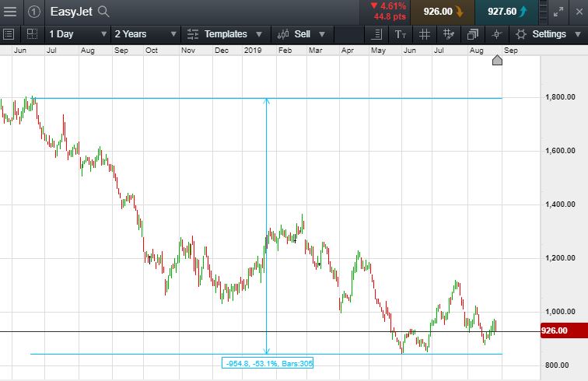Click the vertical blue measurement arrow line
Screen dimensions: 588x381
tap(267, 226)
